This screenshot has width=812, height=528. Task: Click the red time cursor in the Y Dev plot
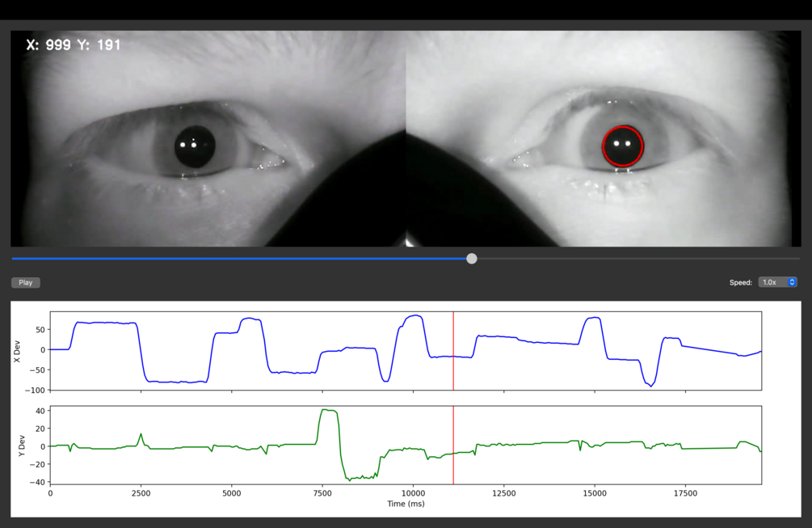tap(453, 445)
